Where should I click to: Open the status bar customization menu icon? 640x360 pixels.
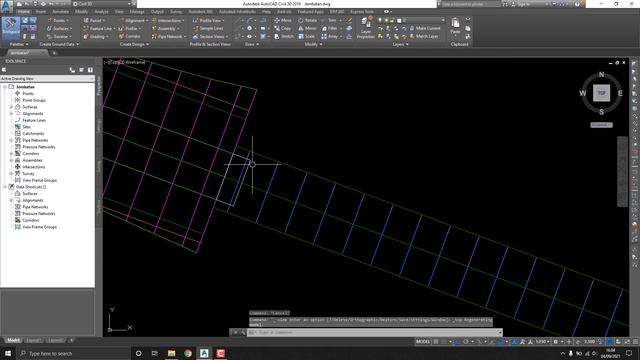635,342
